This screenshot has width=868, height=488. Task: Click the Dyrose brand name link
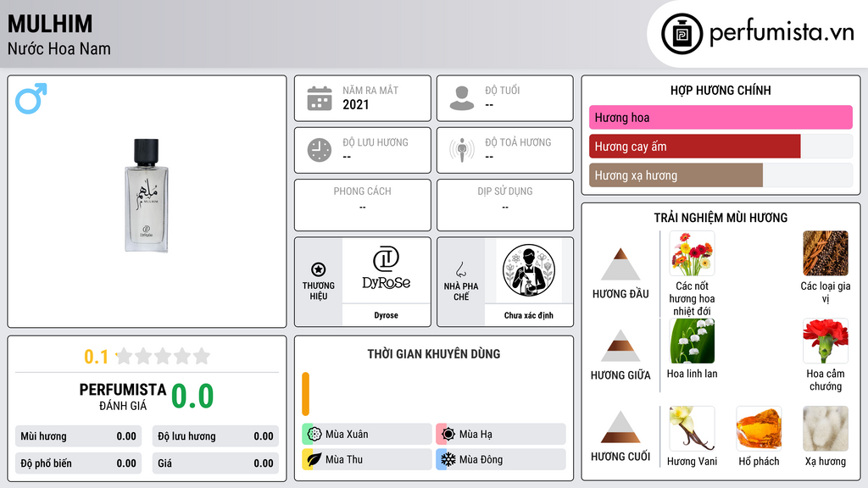(386, 315)
